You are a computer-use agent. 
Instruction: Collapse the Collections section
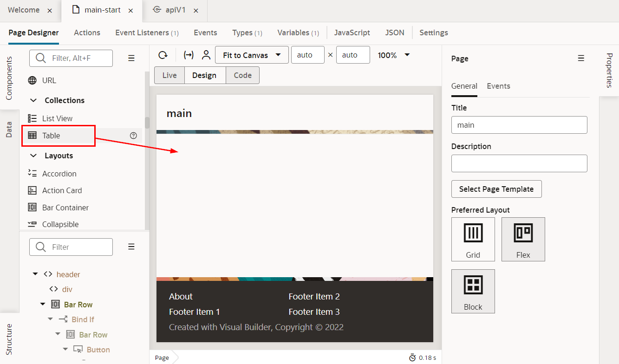point(33,100)
